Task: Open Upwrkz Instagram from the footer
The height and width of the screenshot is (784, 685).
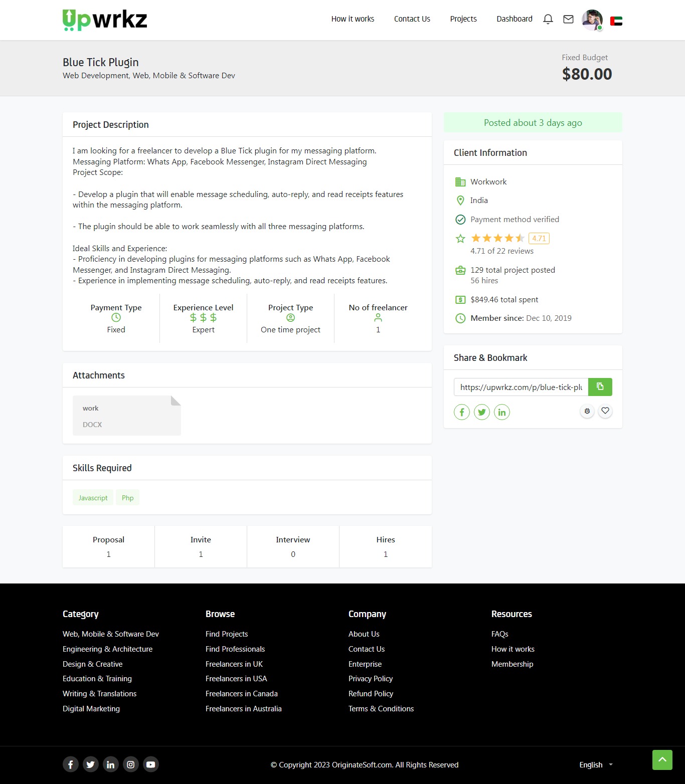Action: tap(130, 764)
